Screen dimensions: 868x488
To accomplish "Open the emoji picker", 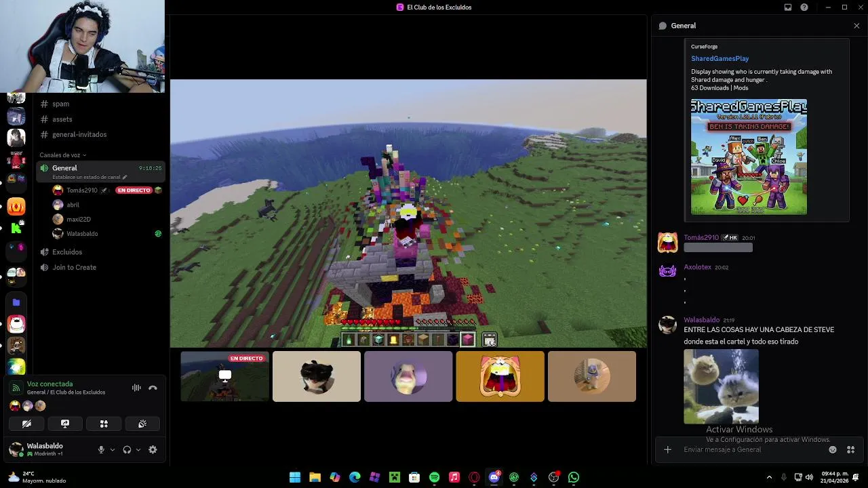I will pyautogui.click(x=833, y=449).
